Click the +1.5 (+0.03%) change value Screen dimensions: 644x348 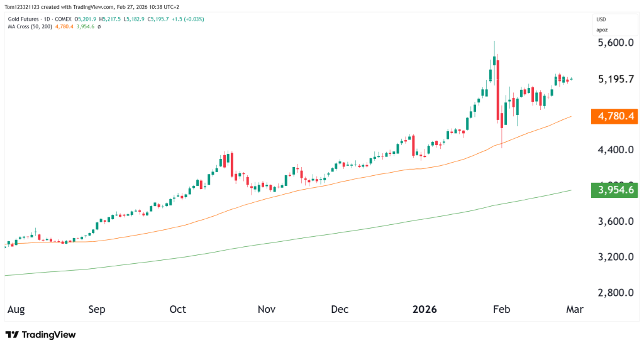point(187,19)
